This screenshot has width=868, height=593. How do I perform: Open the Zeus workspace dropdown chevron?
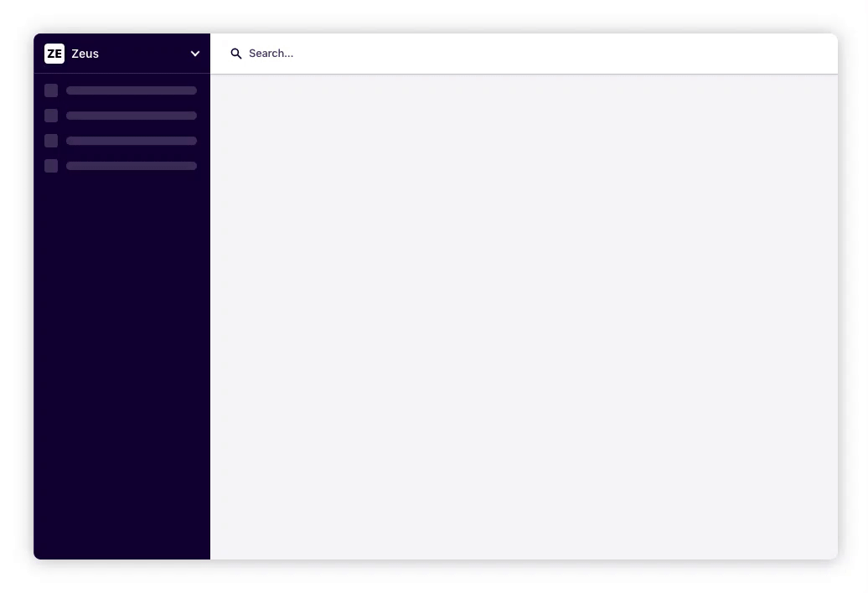tap(195, 54)
